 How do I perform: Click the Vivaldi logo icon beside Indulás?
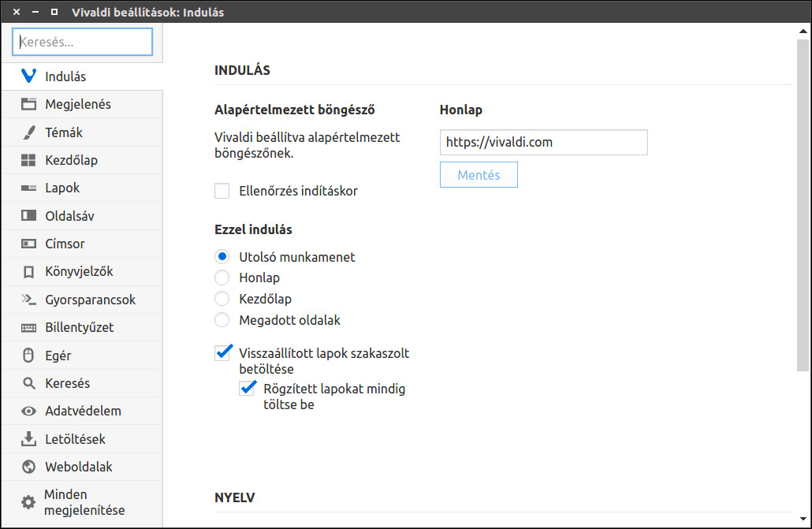tap(28, 76)
